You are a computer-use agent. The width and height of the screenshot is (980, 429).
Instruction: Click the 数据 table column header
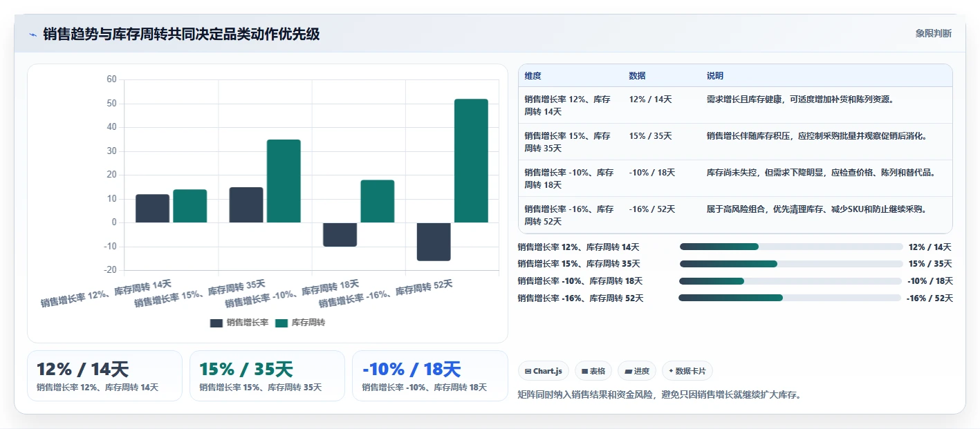pyautogui.click(x=638, y=76)
